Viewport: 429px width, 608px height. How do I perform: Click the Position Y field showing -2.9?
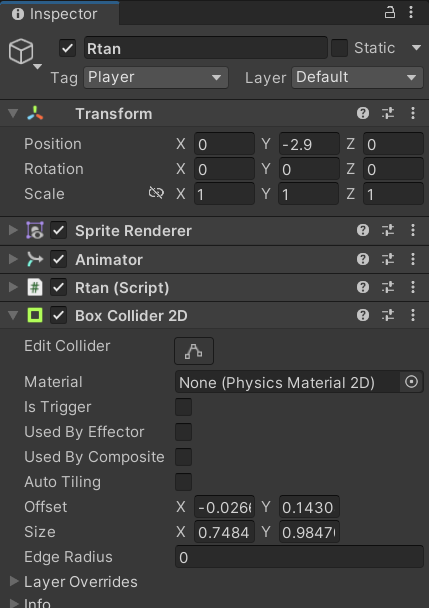(x=309, y=144)
